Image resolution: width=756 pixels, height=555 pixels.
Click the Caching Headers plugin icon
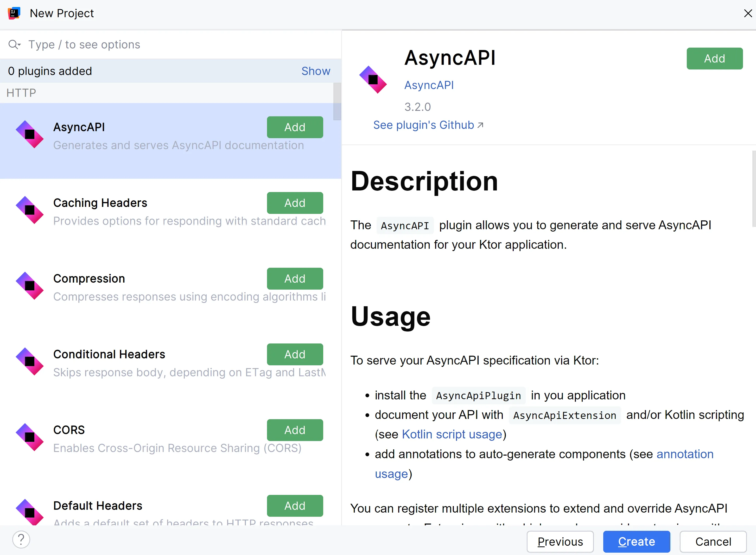(30, 210)
